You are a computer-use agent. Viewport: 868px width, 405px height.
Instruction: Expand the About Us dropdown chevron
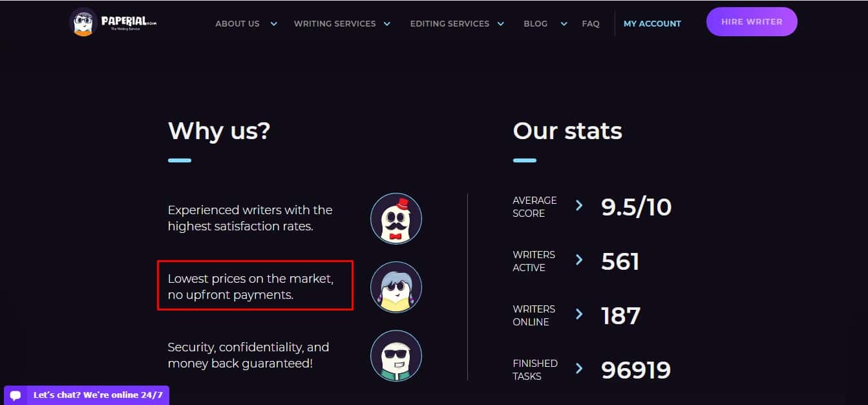[x=273, y=24]
